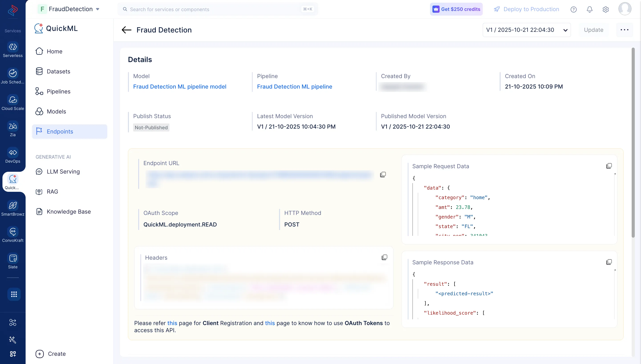Click the Get $250 credits button
Screen dimensions: 641x364
456,9
